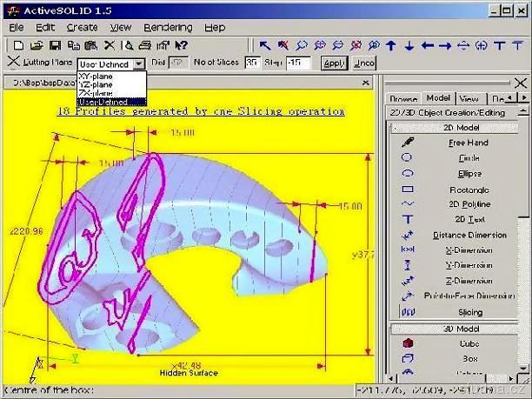Open the File menu

click(x=17, y=28)
